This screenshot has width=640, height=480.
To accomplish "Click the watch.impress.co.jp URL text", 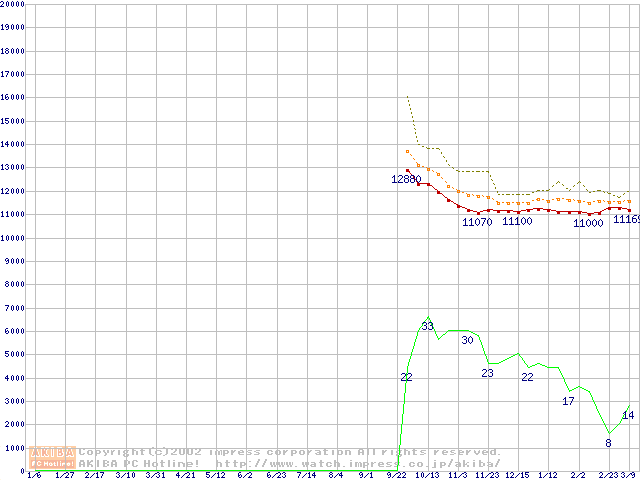I will [x=358, y=464].
